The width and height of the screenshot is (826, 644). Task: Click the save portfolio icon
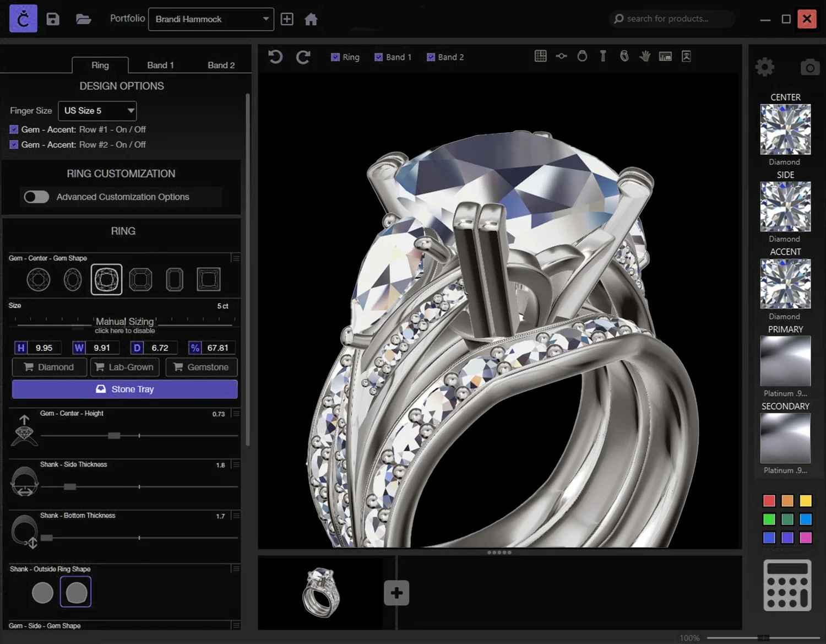pos(53,19)
